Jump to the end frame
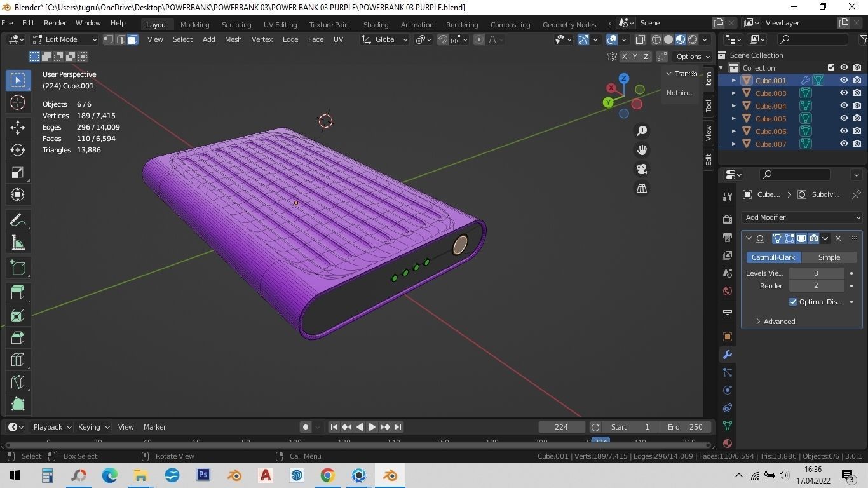 (398, 427)
